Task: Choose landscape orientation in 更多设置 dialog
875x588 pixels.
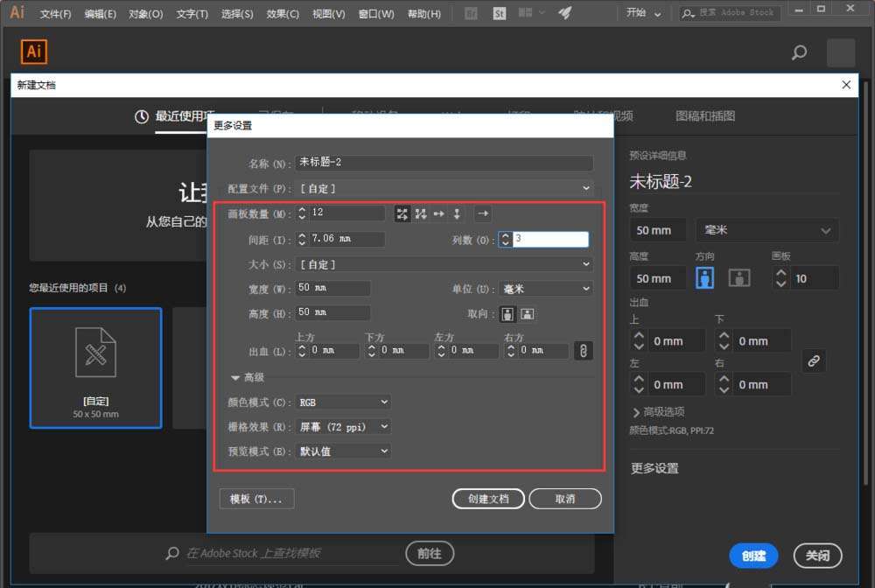Action: pyautogui.click(x=528, y=314)
